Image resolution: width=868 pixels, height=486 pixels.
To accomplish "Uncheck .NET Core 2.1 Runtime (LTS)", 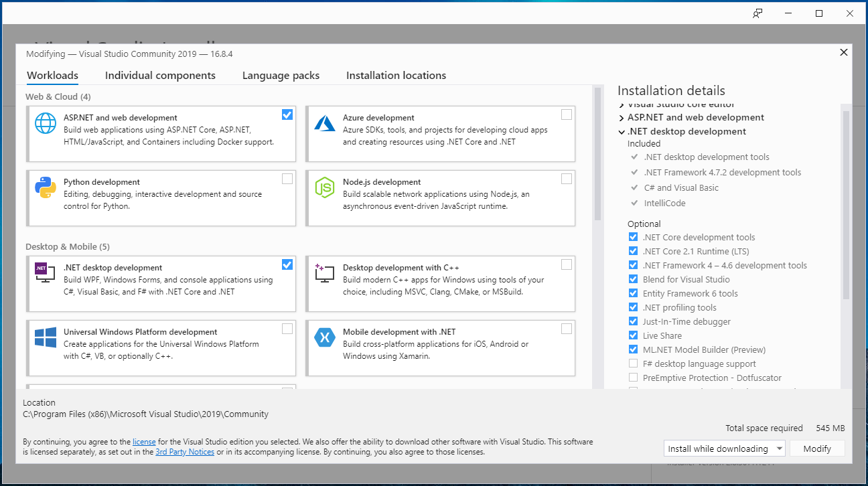I will [x=633, y=251].
